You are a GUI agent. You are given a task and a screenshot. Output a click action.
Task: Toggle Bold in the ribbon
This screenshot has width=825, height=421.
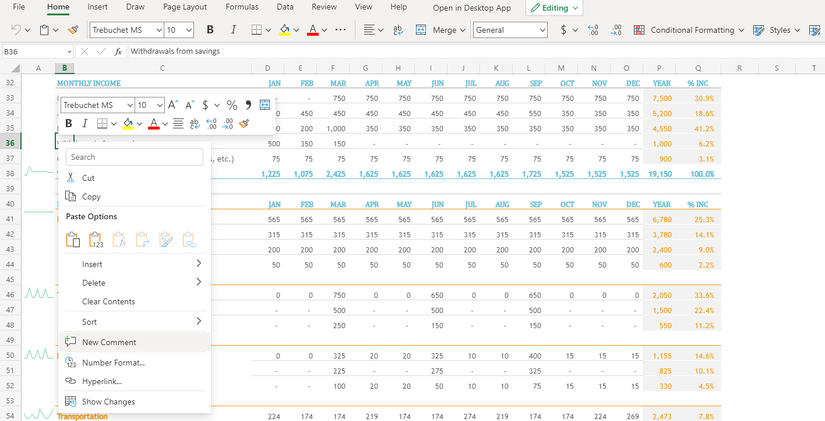(x=209, y=30)
